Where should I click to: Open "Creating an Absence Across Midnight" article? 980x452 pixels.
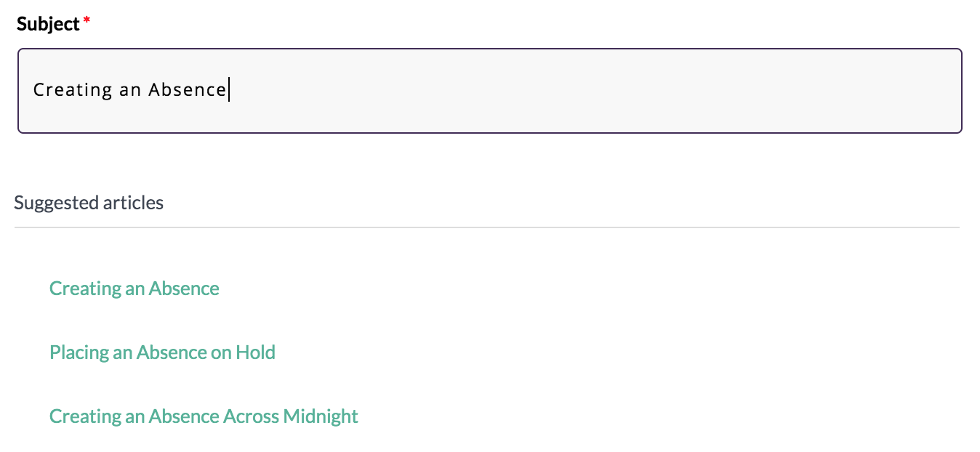[204, 416]
